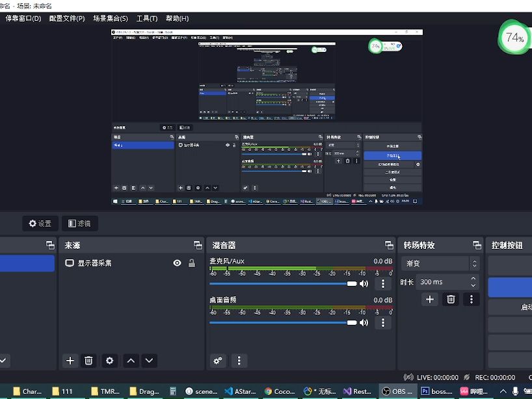Switch to Coco... Chrome taskbar item

(280, 391)
